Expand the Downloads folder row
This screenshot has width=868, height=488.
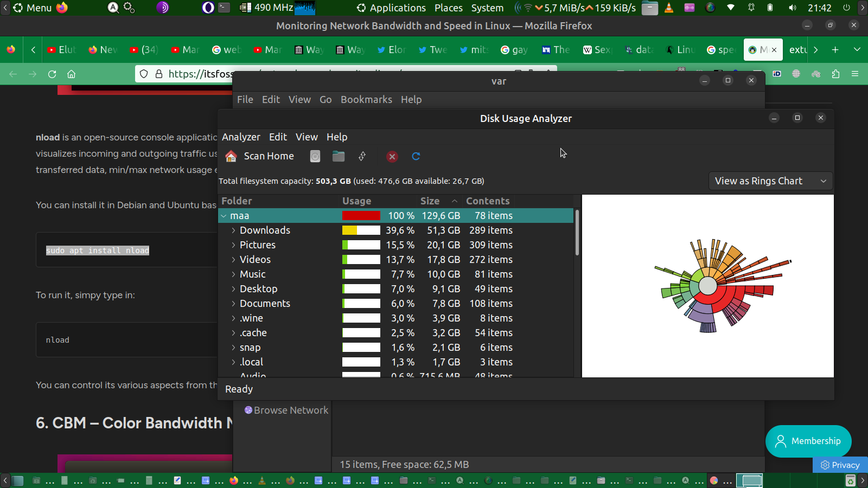(x=233, y=230)
